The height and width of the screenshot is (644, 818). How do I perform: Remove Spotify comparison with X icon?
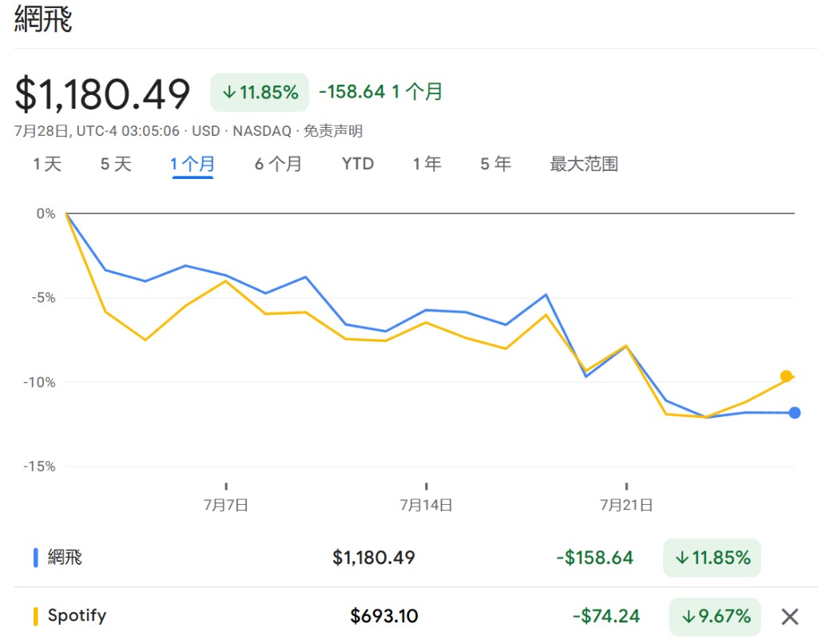(789, 616)
